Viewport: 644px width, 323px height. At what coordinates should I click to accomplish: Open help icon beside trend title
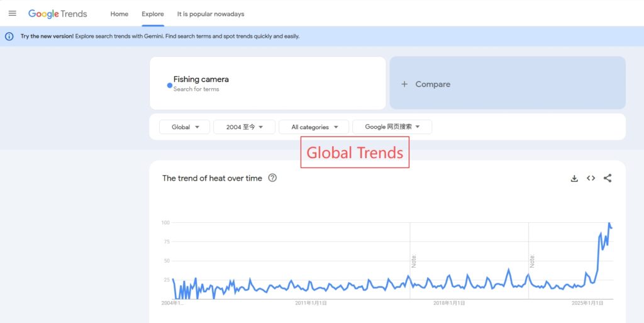coord(272,178)
